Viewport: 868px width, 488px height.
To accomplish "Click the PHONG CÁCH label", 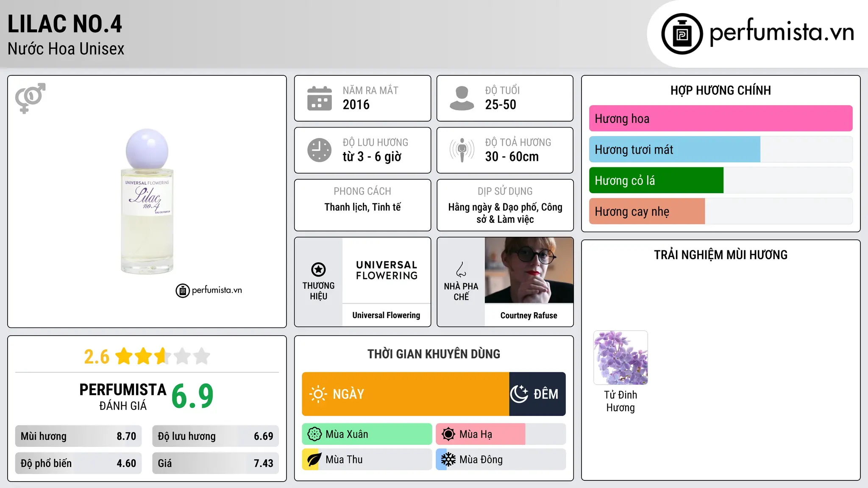I will (x=362, y=191).
